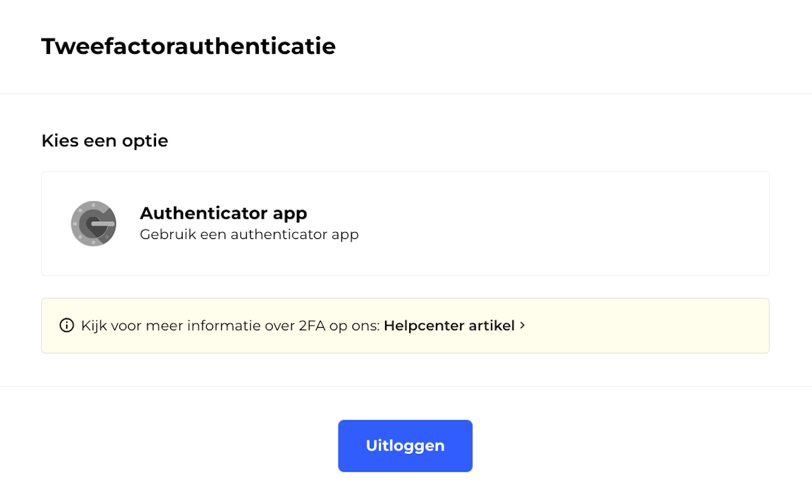Click the info circle icon in the yellow banner
This screenshot has height=504, width=812.
[x=66, y=326]
